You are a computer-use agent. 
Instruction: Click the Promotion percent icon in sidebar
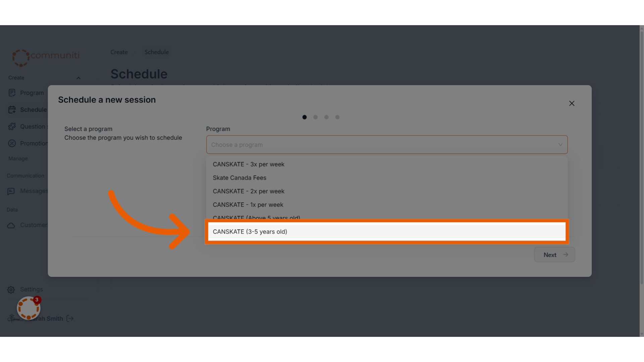[12, 143]
